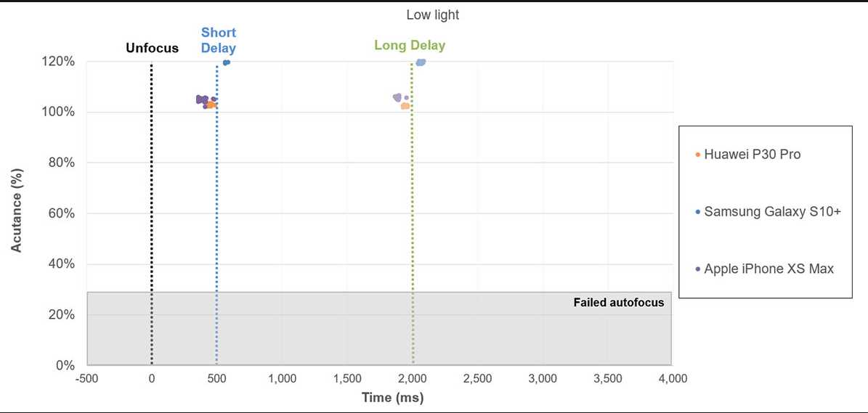The height and width of the screenshot is (413, 868).
Task: Click the Unfocus label above black line
Action: (153, 48)
